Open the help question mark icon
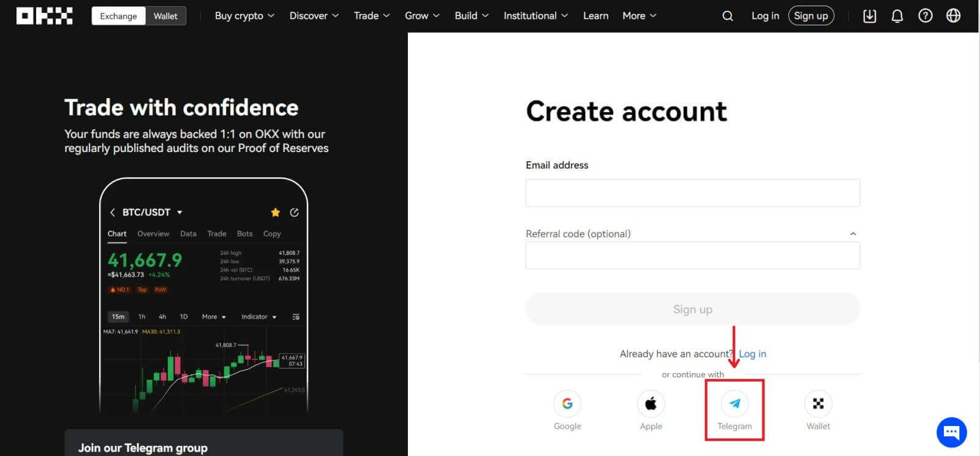 [x=925, y=16]
